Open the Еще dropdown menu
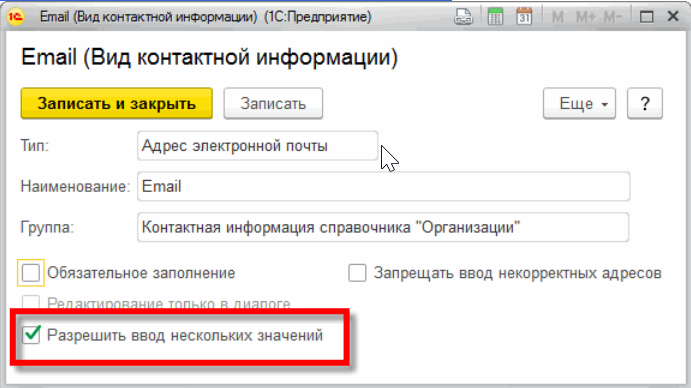The height and width of the screenshot is (388, 691). click(579, 103)
